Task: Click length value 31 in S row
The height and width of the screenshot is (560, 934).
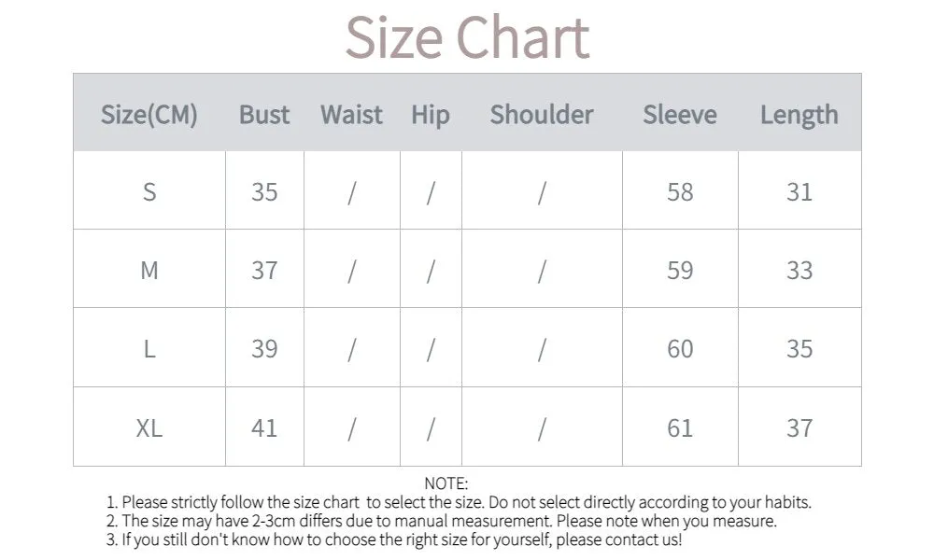Action: (800, 191)
